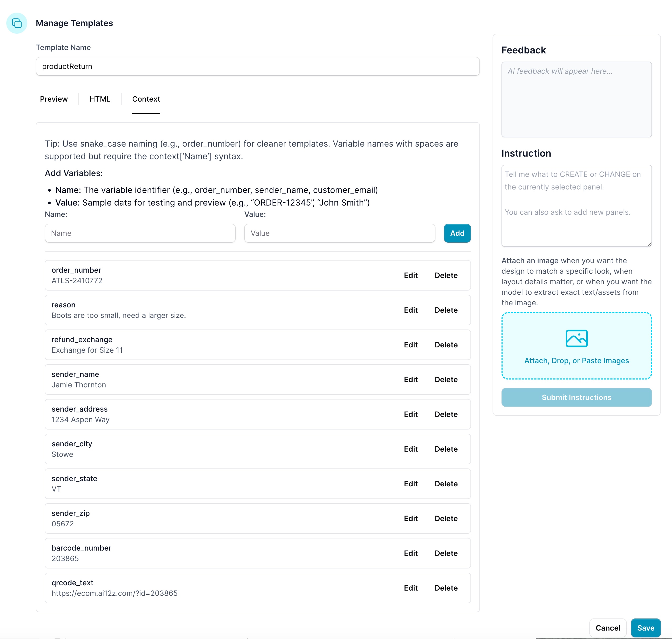This screenshot has width=672, height=639.
Task: Delete the sender_name variable
Action: pyautogui.click(x=446, y=380)
